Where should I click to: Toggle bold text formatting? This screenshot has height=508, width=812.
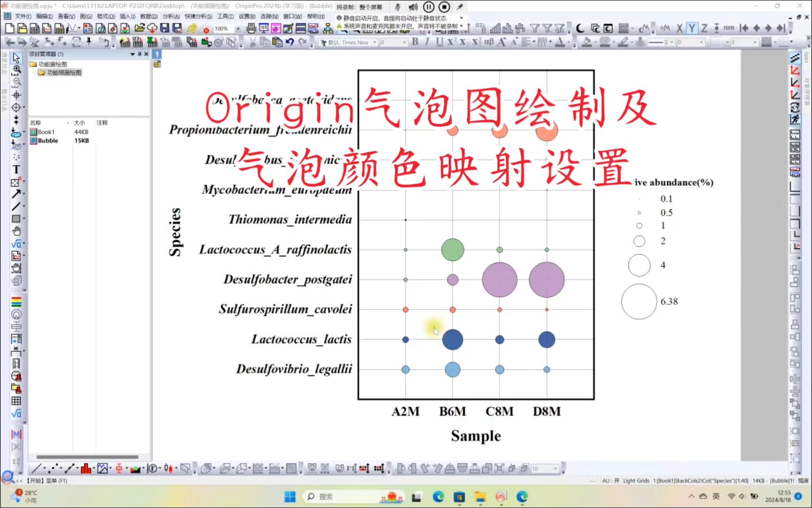click(415, 42)
